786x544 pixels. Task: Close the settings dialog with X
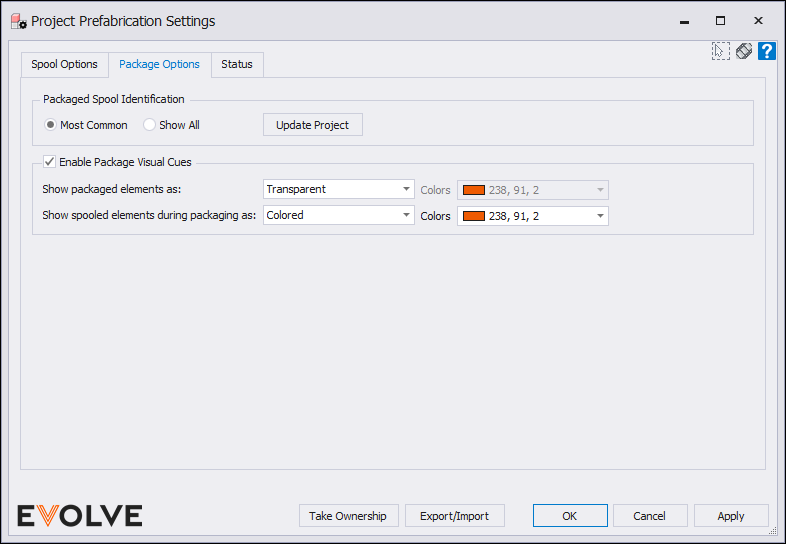[x=758, y=21]
